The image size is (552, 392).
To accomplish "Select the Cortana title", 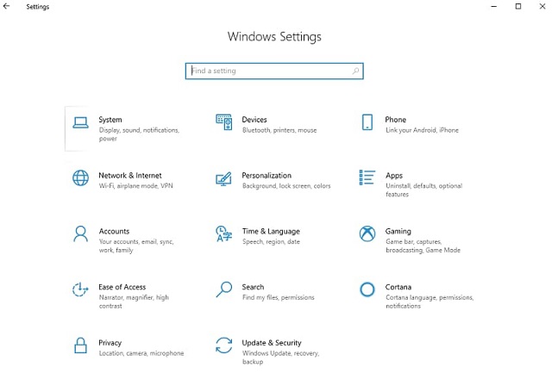I will click(x=398, y=287).
